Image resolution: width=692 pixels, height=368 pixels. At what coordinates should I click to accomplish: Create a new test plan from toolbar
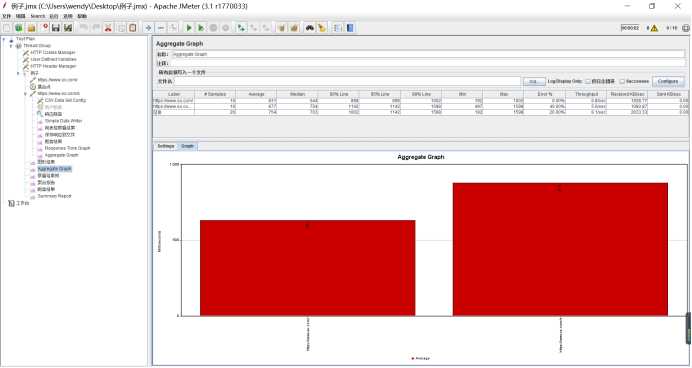pyautogui.click(x=7, y=28)
